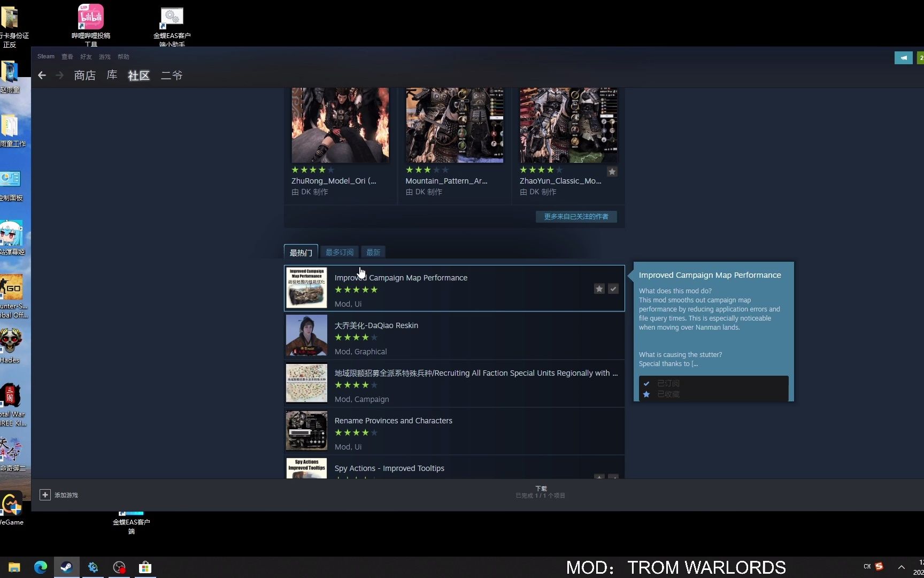Viewport: 924px width, 578px height.
Task: Open Microsoft Store from the taskbar
Action: [145, 567]
